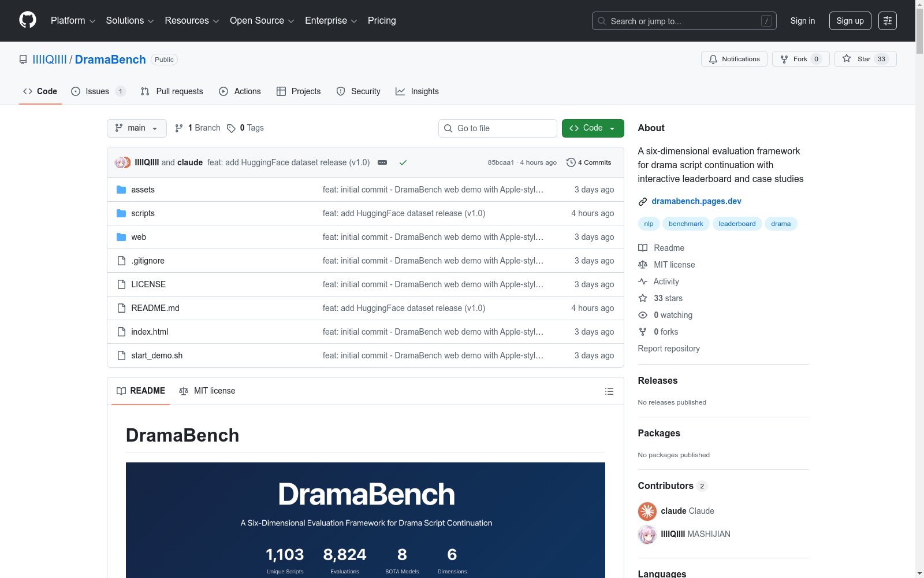Screen dimensions: 924x578
Task: Open the Code tab
Action: [x=40, y=91]
